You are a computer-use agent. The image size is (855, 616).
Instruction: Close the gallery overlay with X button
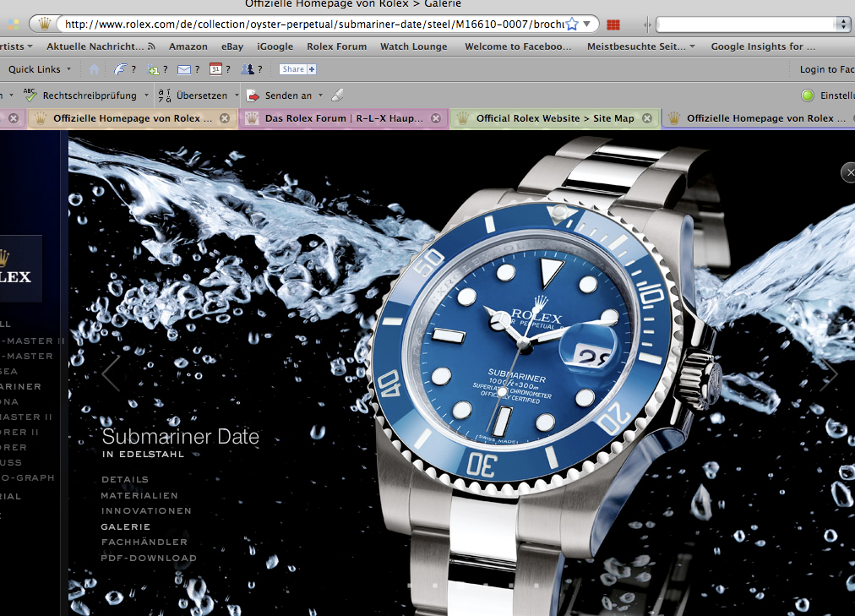[x=849, y=172]
